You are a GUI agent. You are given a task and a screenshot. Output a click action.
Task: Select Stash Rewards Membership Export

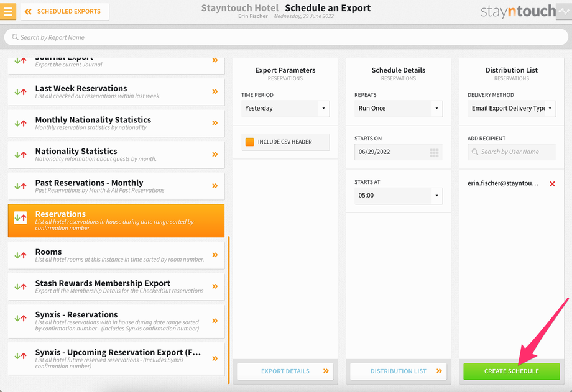[116, 286]
